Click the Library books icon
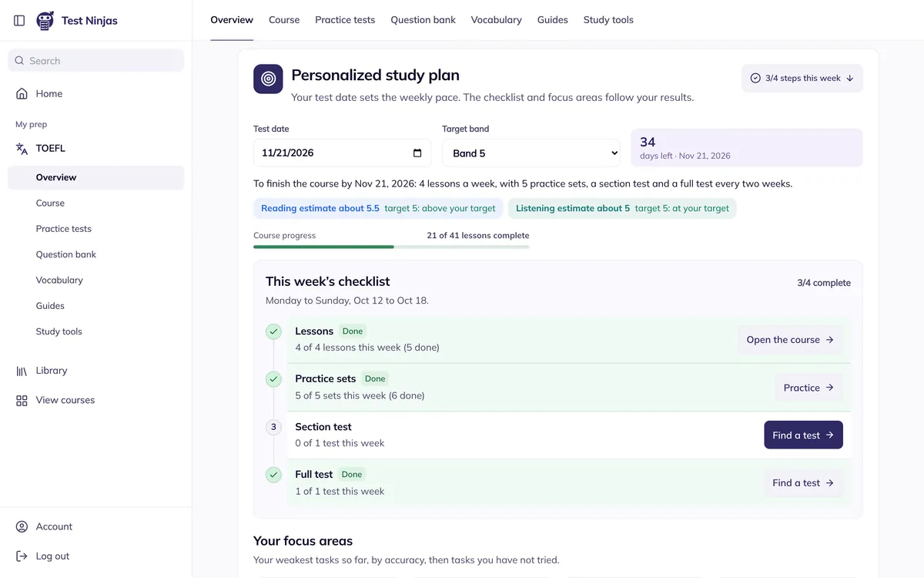Screen dimensions: 924x578 22,371
